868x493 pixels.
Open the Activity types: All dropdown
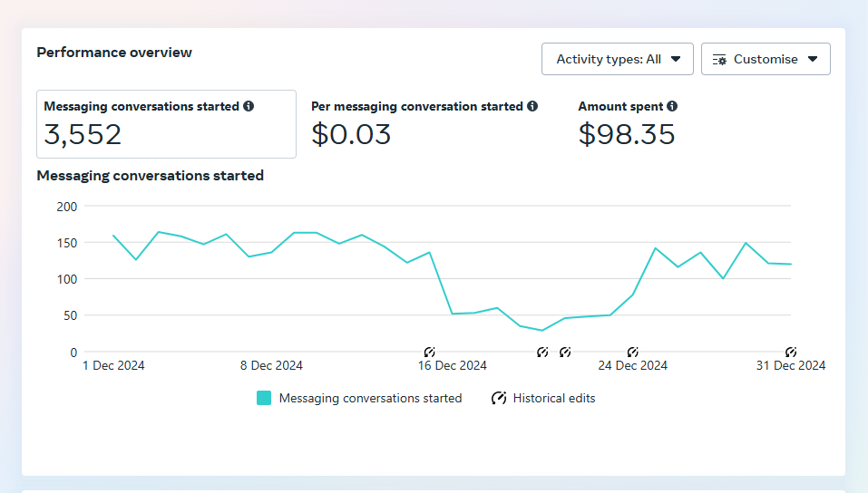pos(618,59)
